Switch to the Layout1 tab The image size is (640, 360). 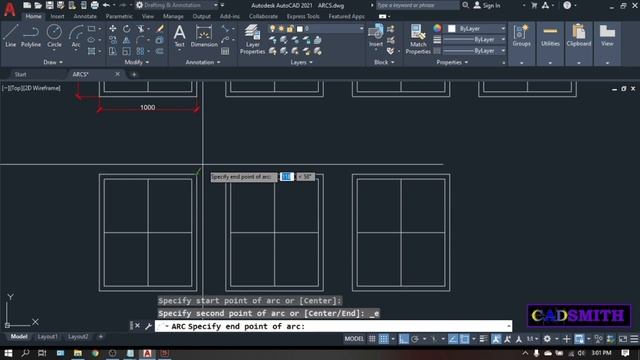(x=47, y=337)
